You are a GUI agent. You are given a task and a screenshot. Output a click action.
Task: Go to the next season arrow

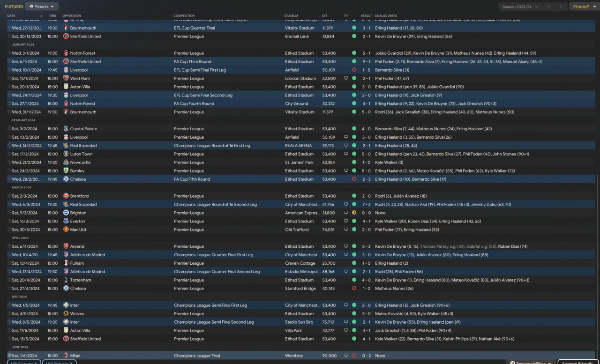561,7
